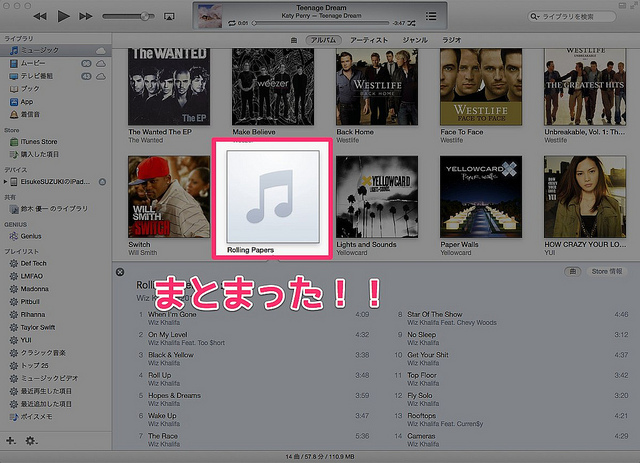Focus the library search field
Viewport: 640px width, 463px height.
click(571, 17)
